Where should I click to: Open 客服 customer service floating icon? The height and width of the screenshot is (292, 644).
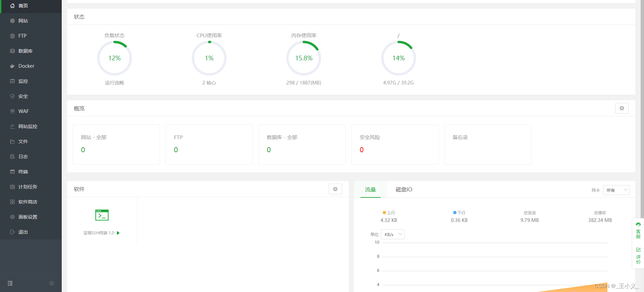coord(638,230)
